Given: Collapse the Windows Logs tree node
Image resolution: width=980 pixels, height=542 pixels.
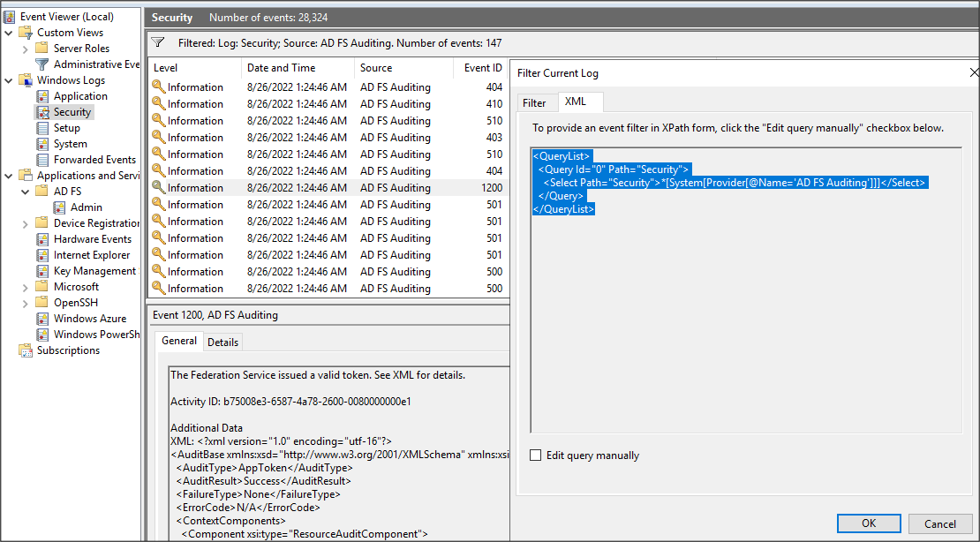Looking at the screenshot, I should pyautogui.click(x=9, y=80).
